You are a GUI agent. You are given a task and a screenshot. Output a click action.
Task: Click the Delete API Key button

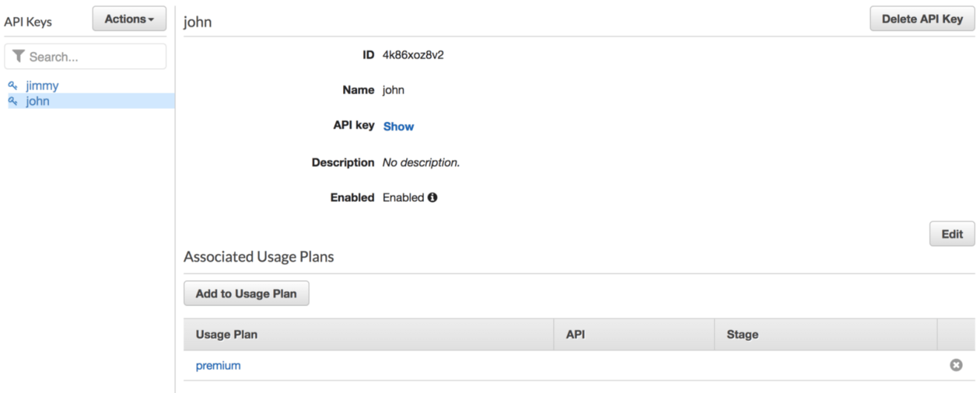click(x=922, y=19)
